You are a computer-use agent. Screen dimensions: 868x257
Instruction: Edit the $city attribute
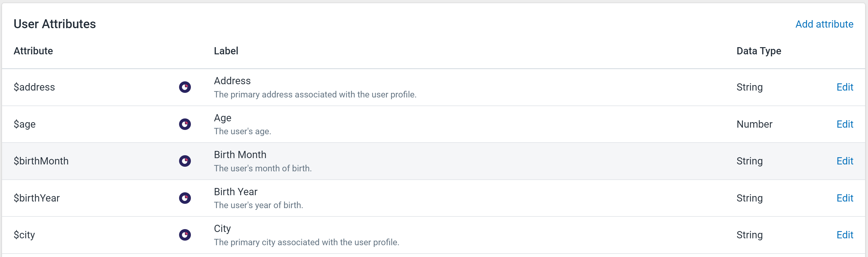[845, 235]
